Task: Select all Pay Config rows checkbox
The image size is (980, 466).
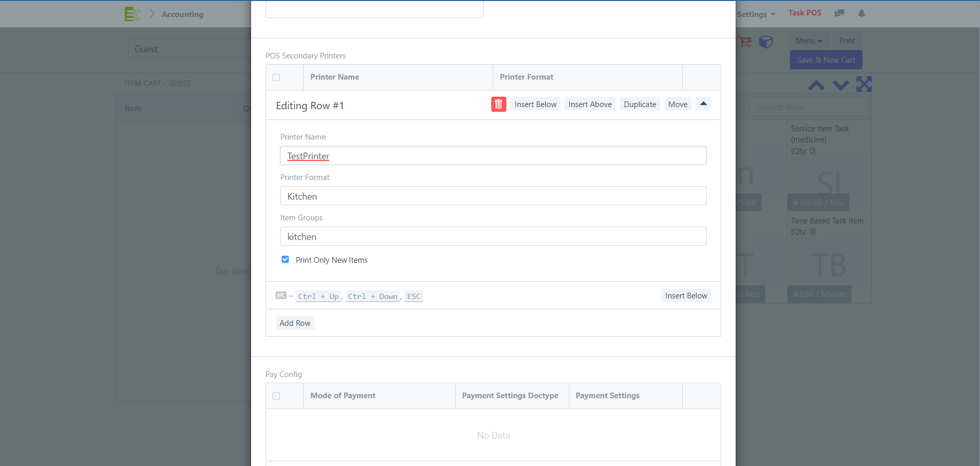Action: point(276,396)
